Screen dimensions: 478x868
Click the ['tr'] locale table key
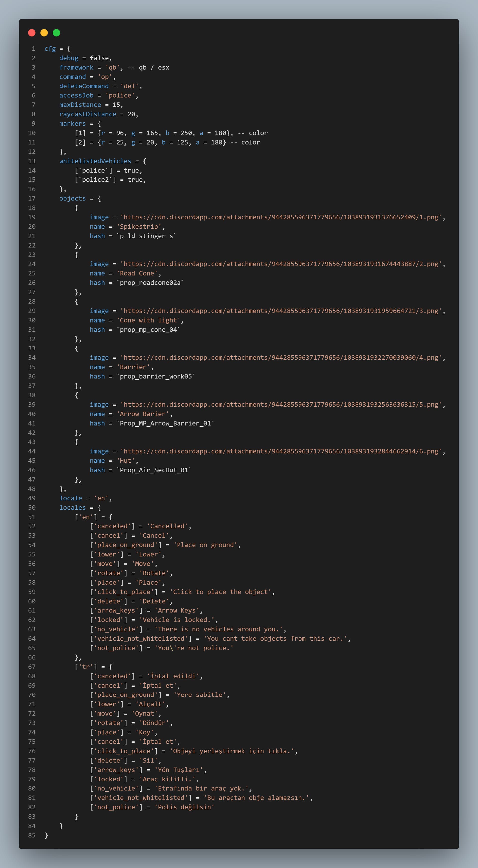click(86, 667)
